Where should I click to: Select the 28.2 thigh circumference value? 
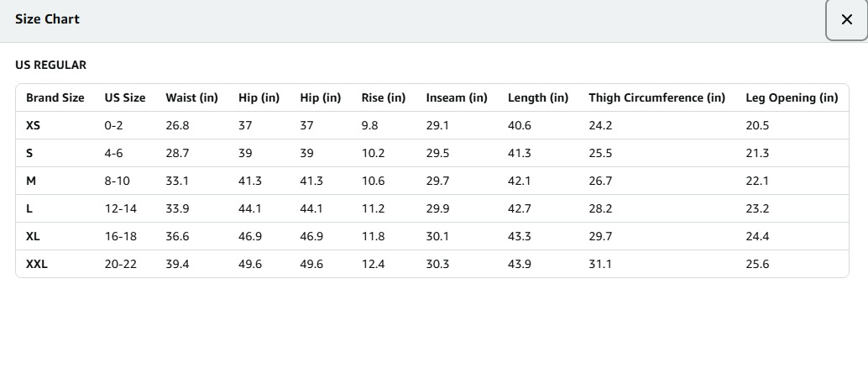tap(600, 208)
